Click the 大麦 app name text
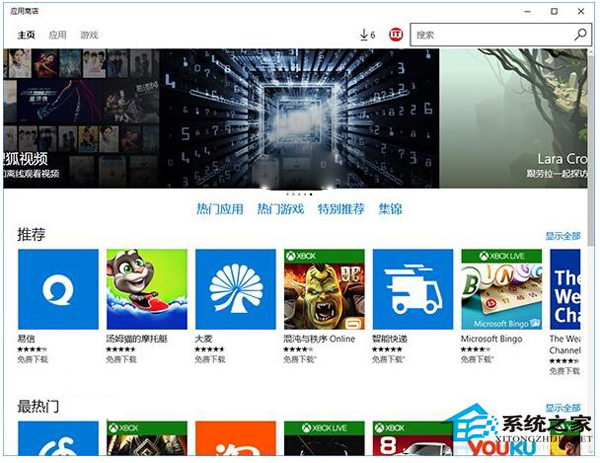Viewport: 600px width, 463px height. [204, 339]
